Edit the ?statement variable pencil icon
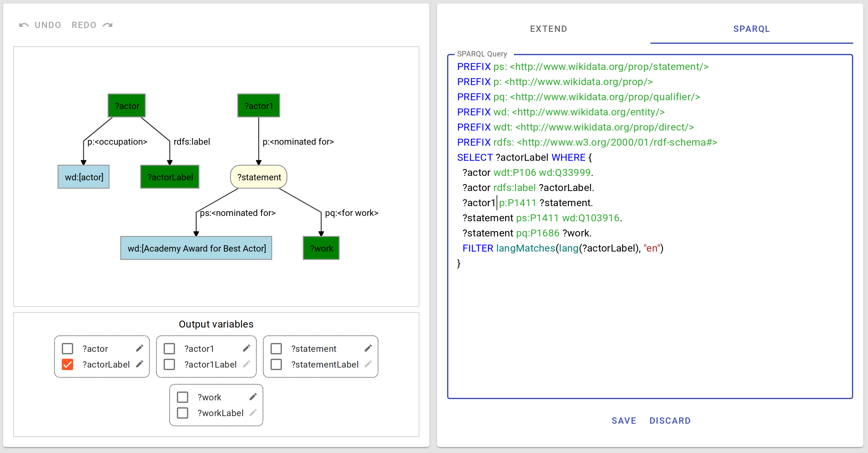The image size is (868, 453). [x=368, y=348]
